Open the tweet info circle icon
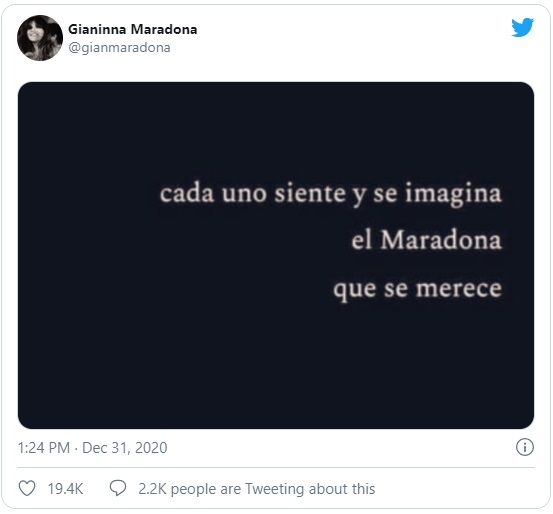Screen dimensions: 553x514 coord(525,447)
